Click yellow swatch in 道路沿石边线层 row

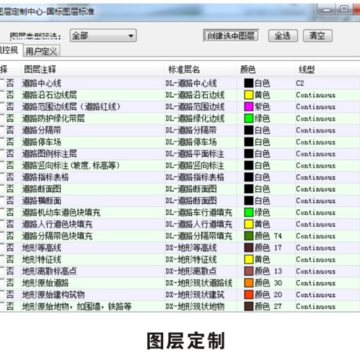pyautogui.click(x=249, y=95)
